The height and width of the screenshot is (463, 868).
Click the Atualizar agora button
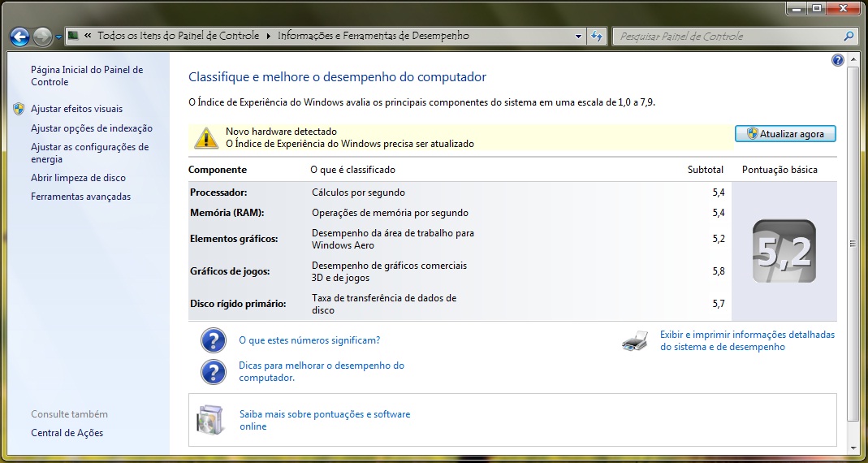(x=785, y=134)
